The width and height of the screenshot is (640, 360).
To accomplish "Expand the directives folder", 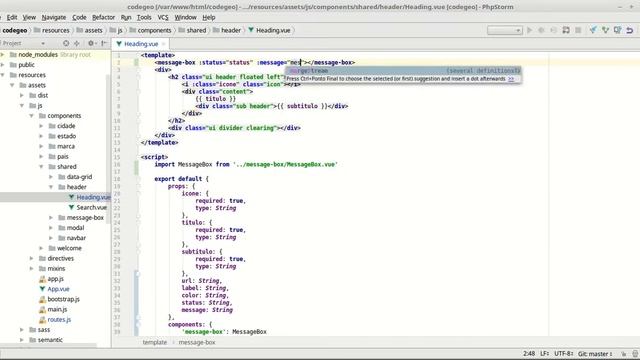I will (x=32, y=258).
